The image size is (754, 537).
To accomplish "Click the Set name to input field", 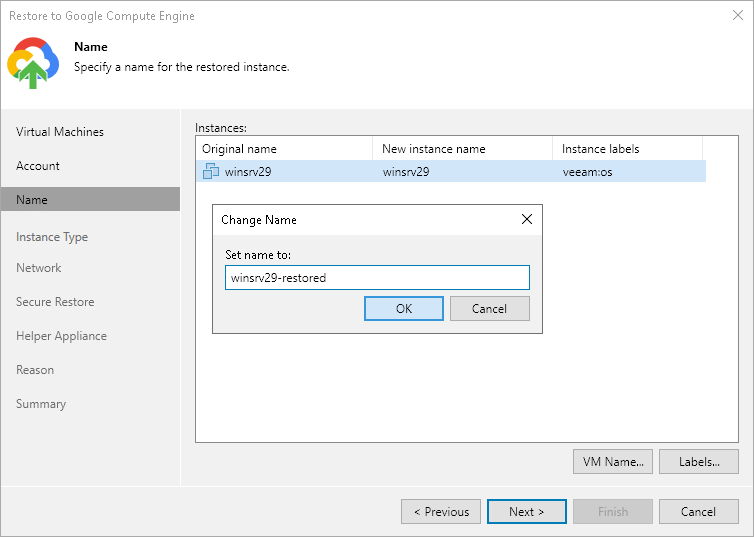I will tap(377, 277).
